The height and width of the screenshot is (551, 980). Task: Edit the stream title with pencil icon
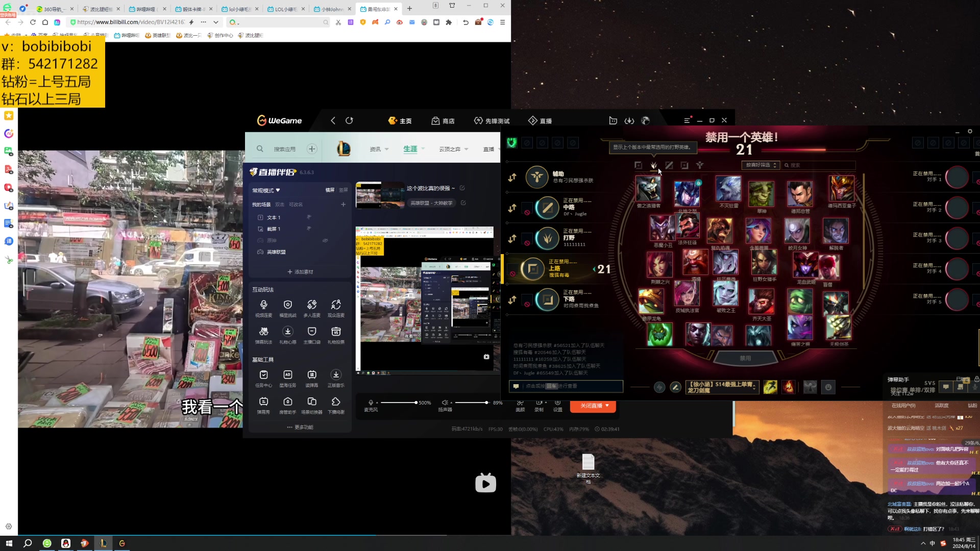click(x=462, y=188)
